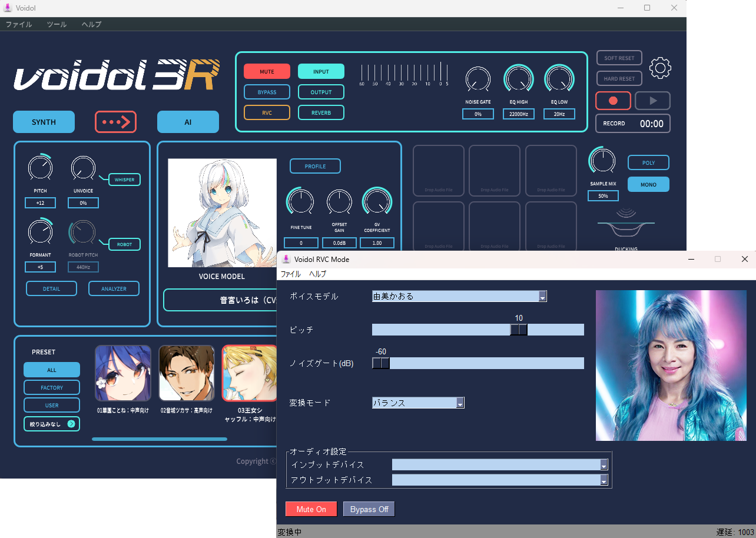Click the Noise Gate knob
The height and width of the screenshot is (538, 756).
[478, 79]
